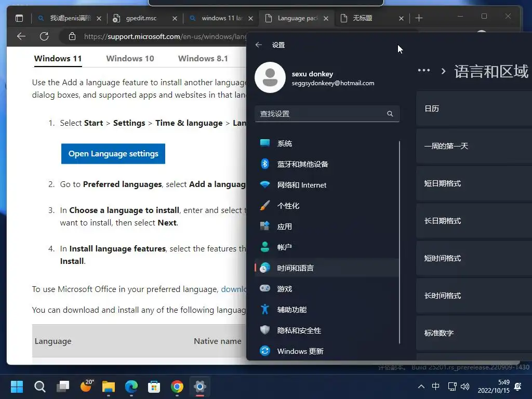Image resolution: width=532 pixels, height=399 pixels.
Task: Reload the page in the browser
Action: point(44,36)
